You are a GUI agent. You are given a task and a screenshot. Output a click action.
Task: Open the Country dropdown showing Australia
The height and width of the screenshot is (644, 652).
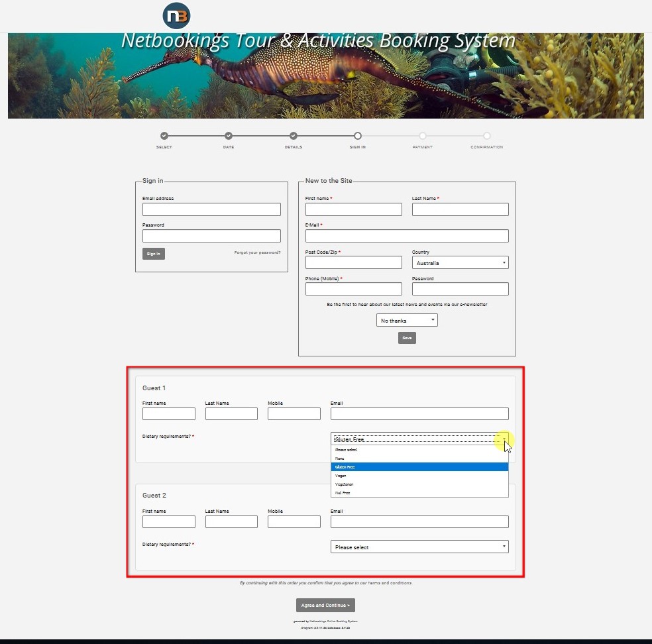point(460,262)
